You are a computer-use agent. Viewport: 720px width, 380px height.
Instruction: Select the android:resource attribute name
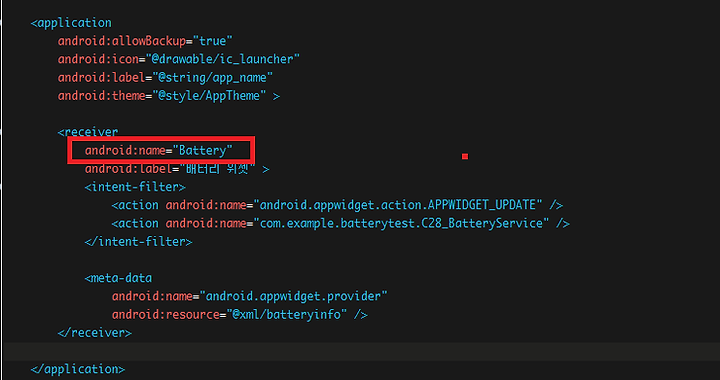(166, 314)
